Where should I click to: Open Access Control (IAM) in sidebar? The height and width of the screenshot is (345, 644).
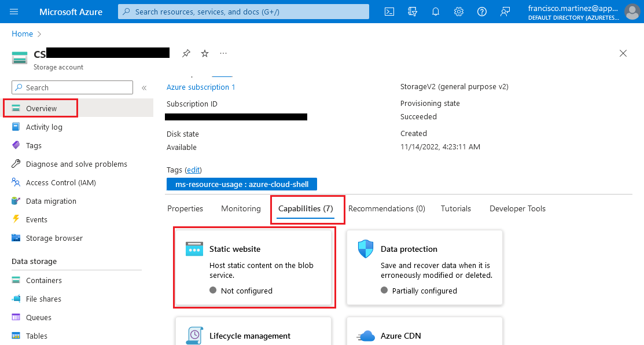pos(61,182)
